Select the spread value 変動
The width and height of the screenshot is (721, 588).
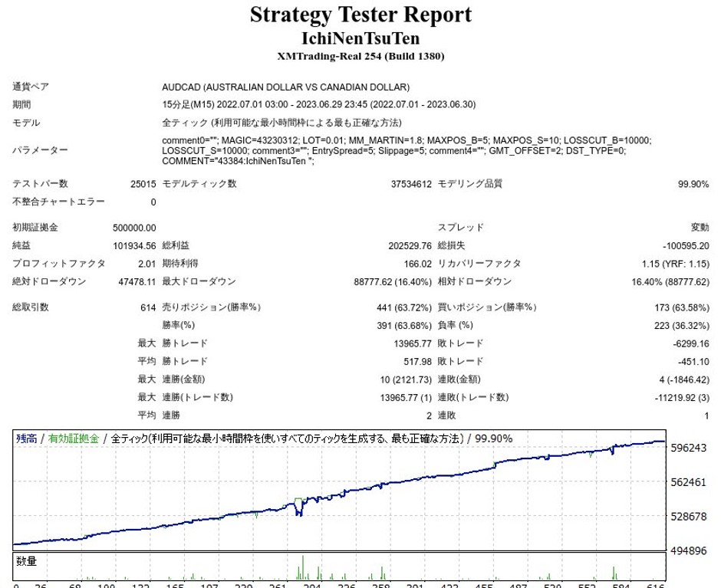[700, 227]
